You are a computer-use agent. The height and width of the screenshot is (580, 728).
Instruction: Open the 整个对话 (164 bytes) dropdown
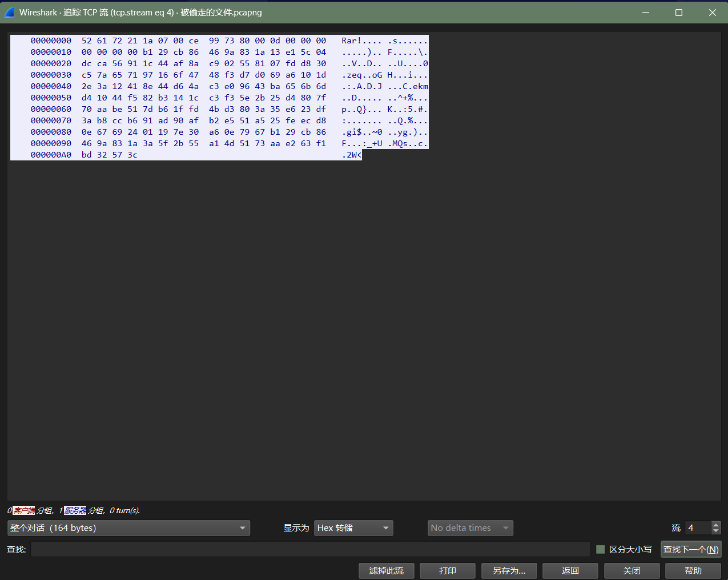128,528
